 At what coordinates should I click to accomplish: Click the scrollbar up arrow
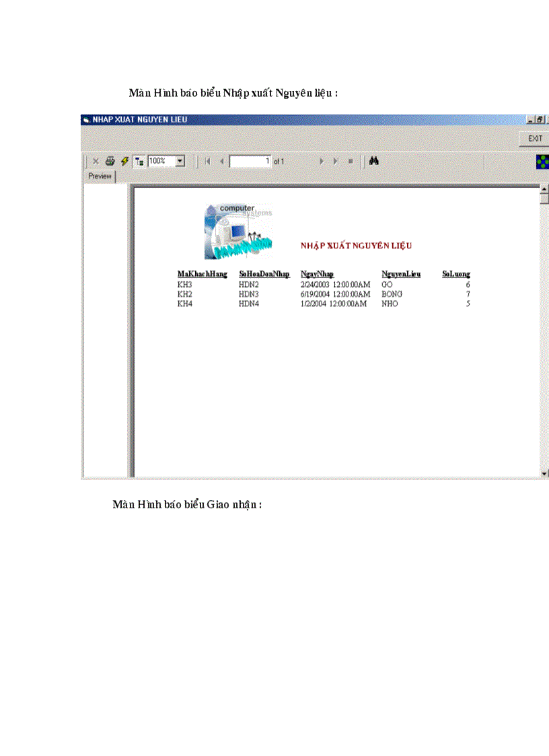pyautogui.click(x=543, y=189)
